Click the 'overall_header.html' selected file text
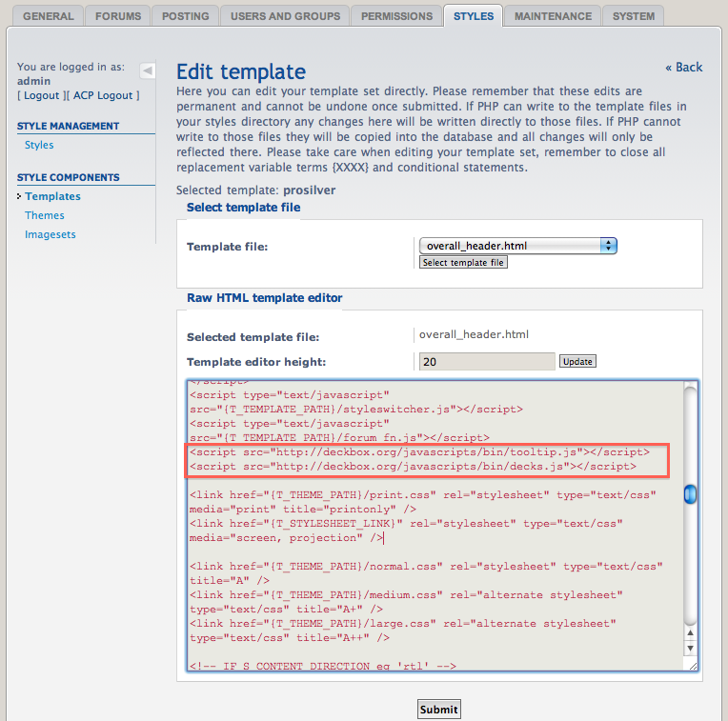The width and height of the screenshot is (728, 721). tap(474, 334)
